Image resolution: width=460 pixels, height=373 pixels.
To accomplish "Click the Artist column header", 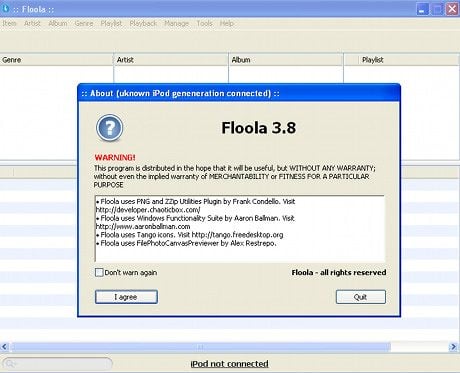I will click(x=171, y=60).
